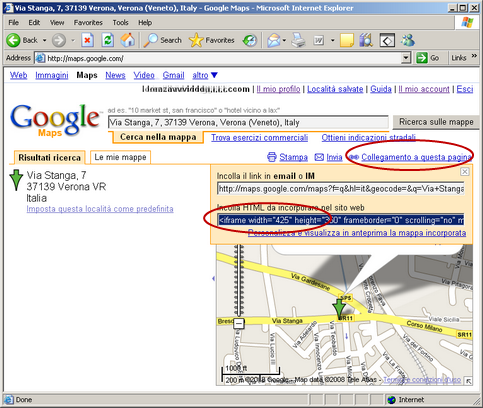Click the green pin marker on the map

tap(339, 310)
